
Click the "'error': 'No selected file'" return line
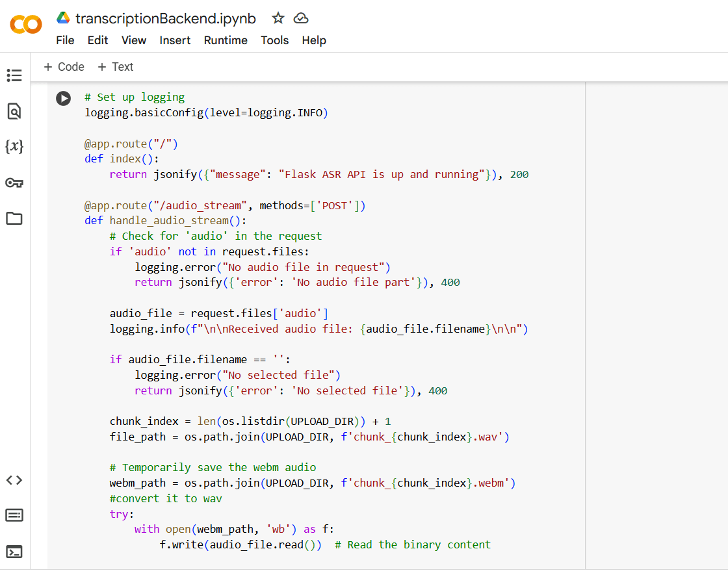(291, 390)
